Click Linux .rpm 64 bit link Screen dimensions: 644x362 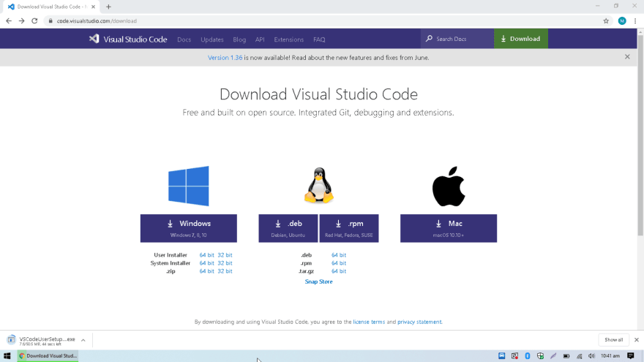coord(339,263)
